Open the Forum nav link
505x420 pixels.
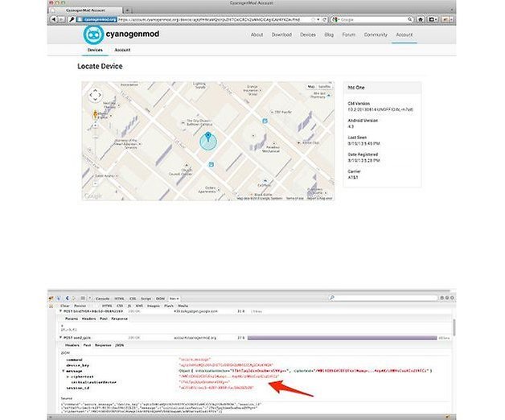tap(349, 35)
